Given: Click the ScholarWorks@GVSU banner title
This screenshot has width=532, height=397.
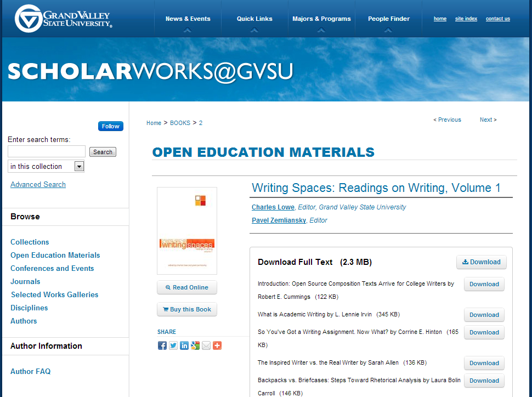Looking at the screenshot, I should 150,72.
